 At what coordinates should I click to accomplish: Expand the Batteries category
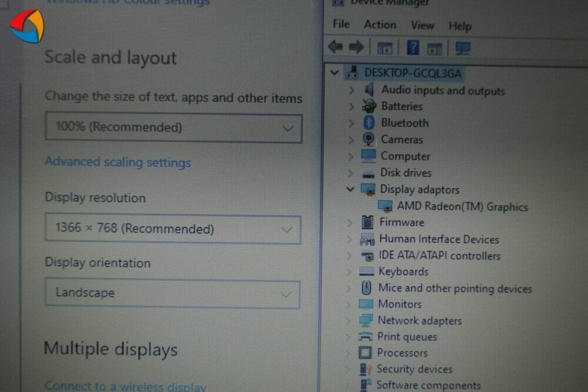[x=351, y=107]
